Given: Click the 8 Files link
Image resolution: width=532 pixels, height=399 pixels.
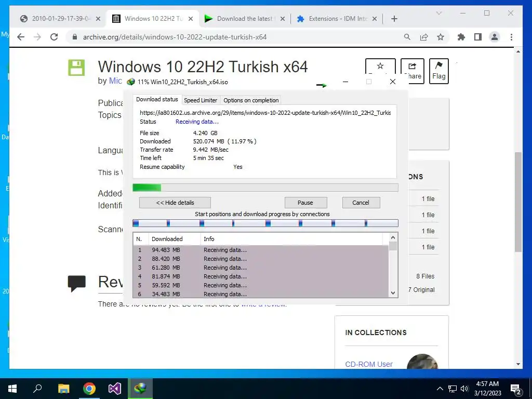Looking at the screenshot, I should tap(425, 276).
